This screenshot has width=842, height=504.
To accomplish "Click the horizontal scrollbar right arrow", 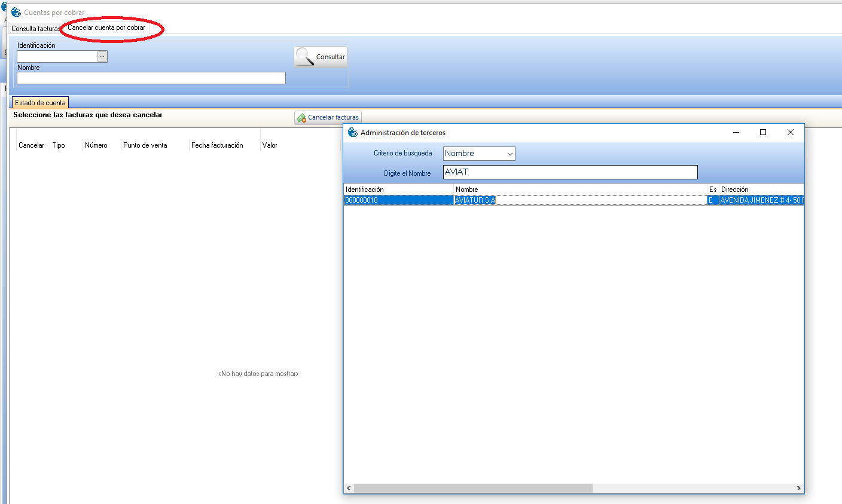I will [x=798, y=488].
